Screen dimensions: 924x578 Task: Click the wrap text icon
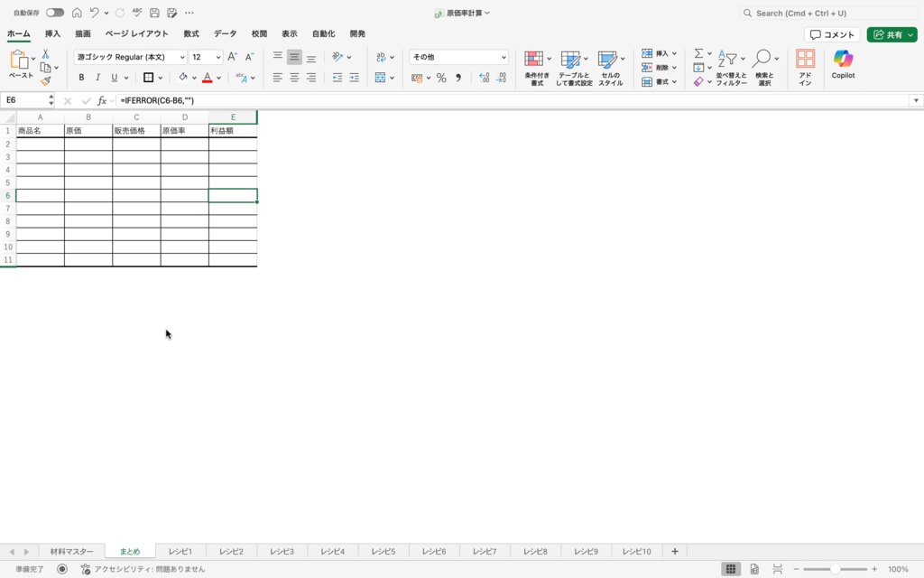[x=381, y=57]
